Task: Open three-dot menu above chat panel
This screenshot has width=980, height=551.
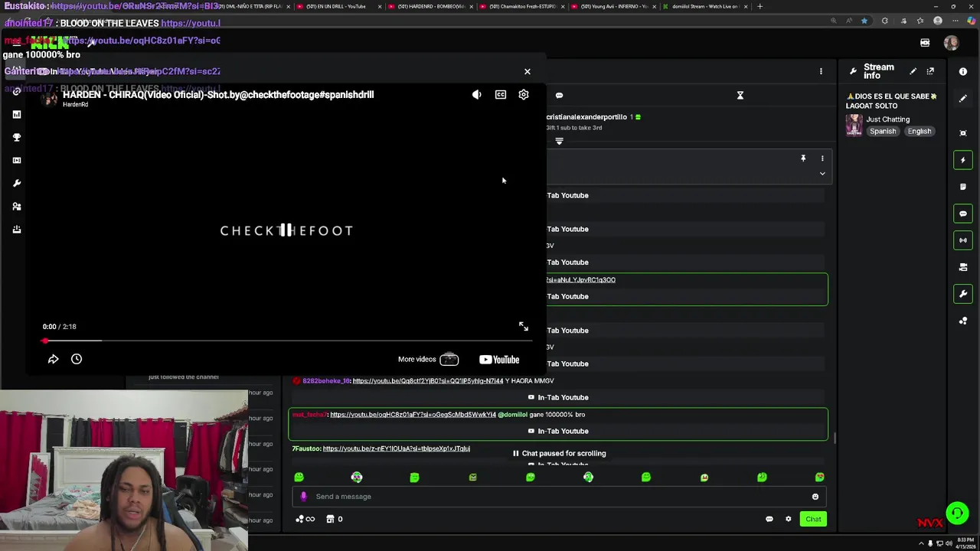Action: [821, 71]
